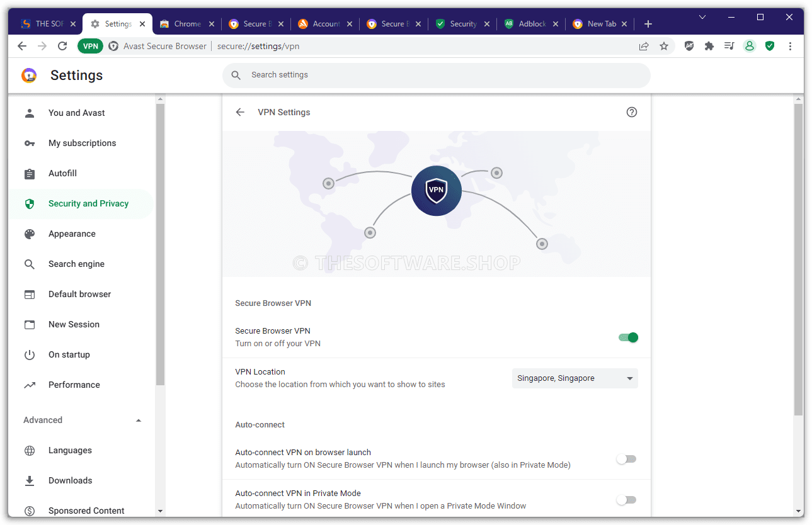Open Default browser settings
The height and width of the screenshot is (525, 812).
81,294
